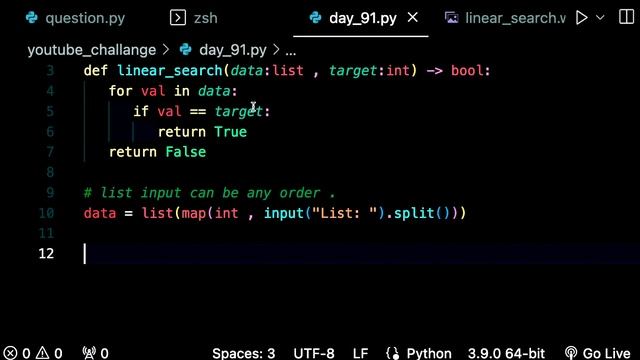
Task: Click the linear_search function name
Action: coord(169,71)
